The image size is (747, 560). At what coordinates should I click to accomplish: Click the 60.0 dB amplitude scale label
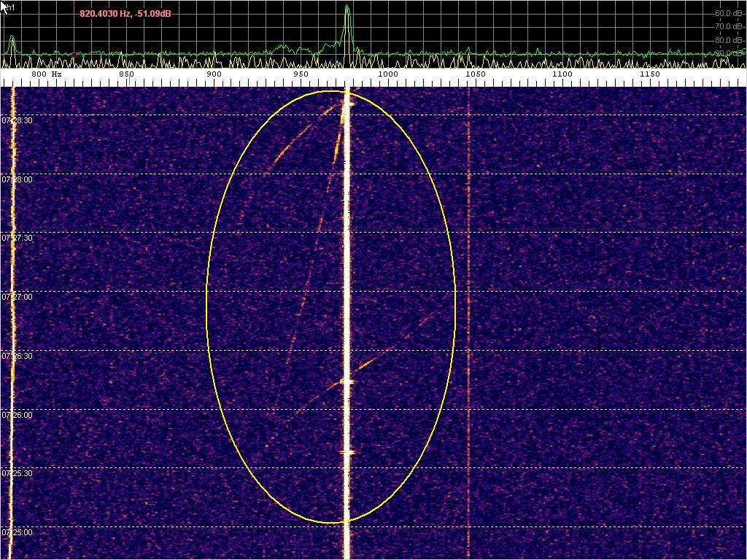(x=729, y=13)
